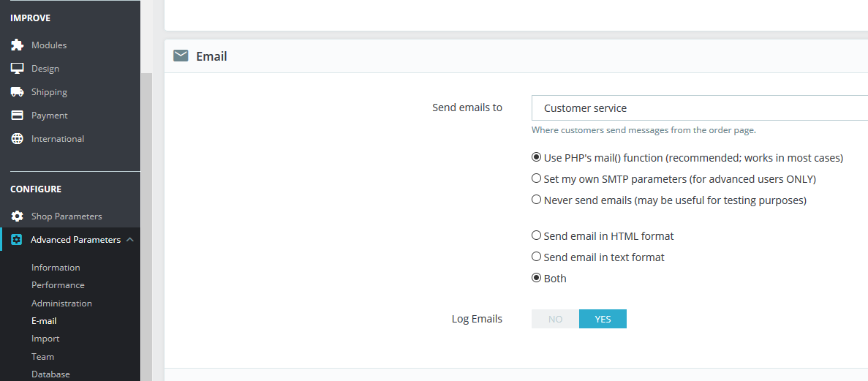Click the Shop Parameters gear icon
The width and height of the screenshot is (868, 381).
(x=17, y=216)
